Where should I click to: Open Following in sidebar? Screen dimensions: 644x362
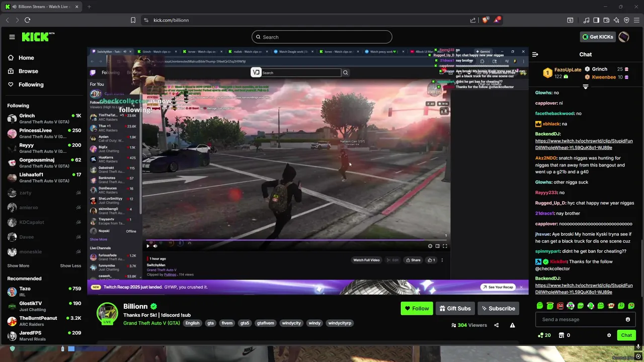tap(26, 84)
